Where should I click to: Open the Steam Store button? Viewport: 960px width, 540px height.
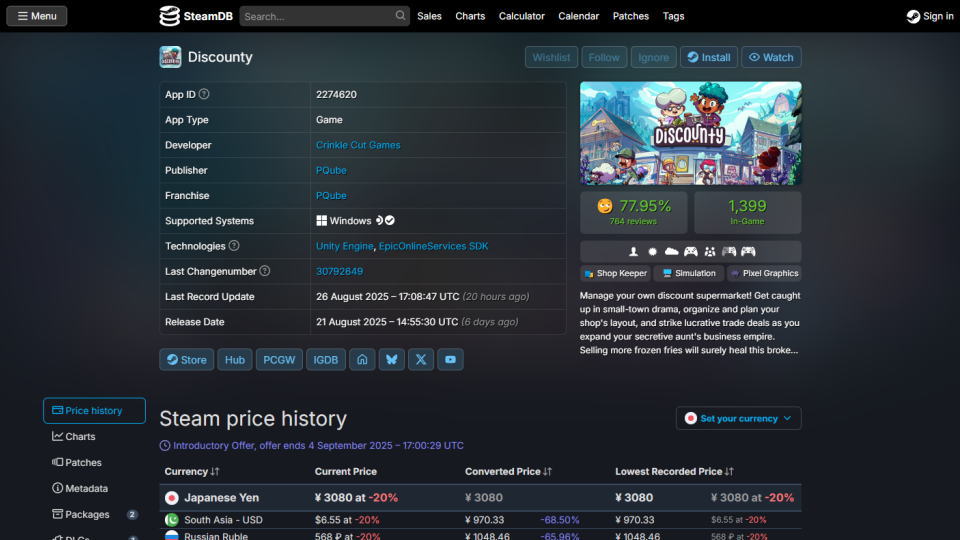[187, 359]
